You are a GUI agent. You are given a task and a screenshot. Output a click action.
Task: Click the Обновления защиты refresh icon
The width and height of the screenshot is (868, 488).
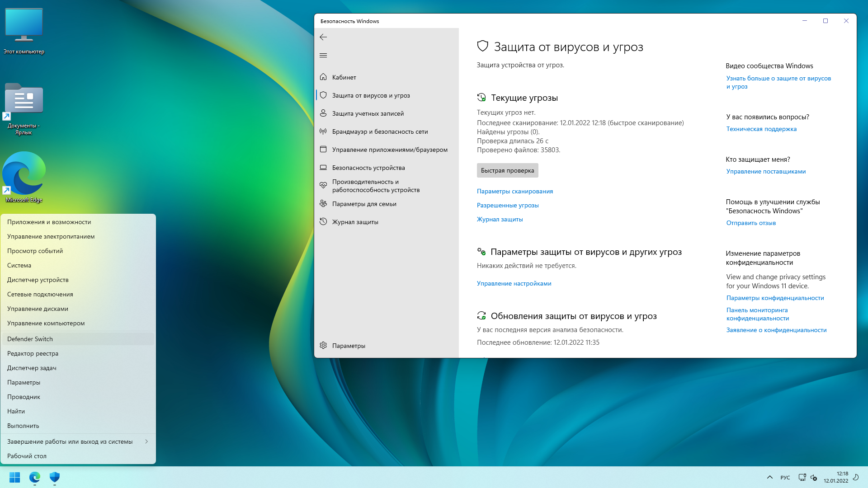coord(481,316)
